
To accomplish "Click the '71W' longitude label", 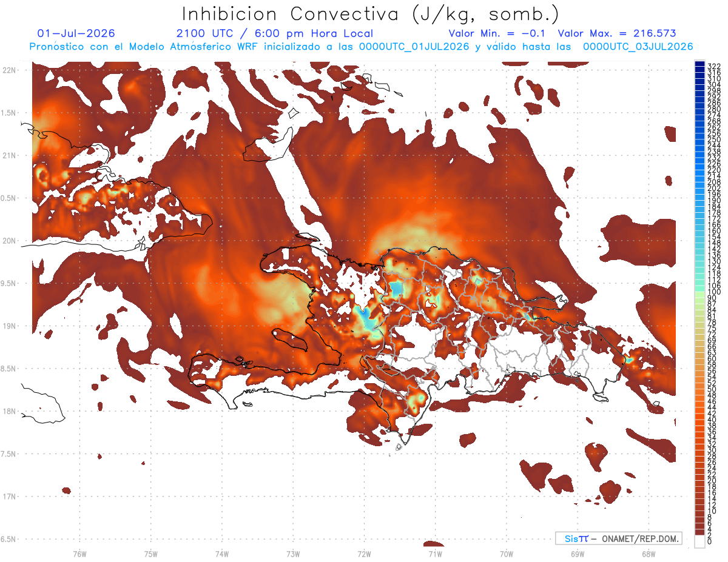I will tap(435, 554).
